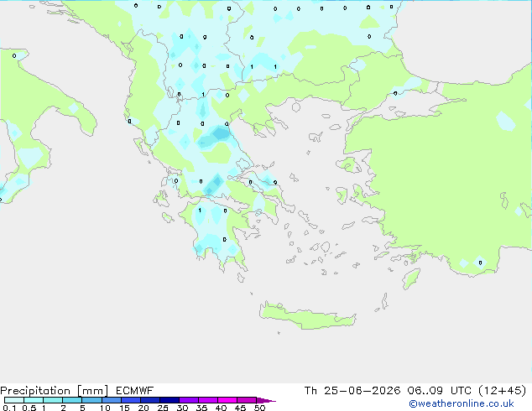Click the 'Precipitation [mm]' title text

[54, 391]
